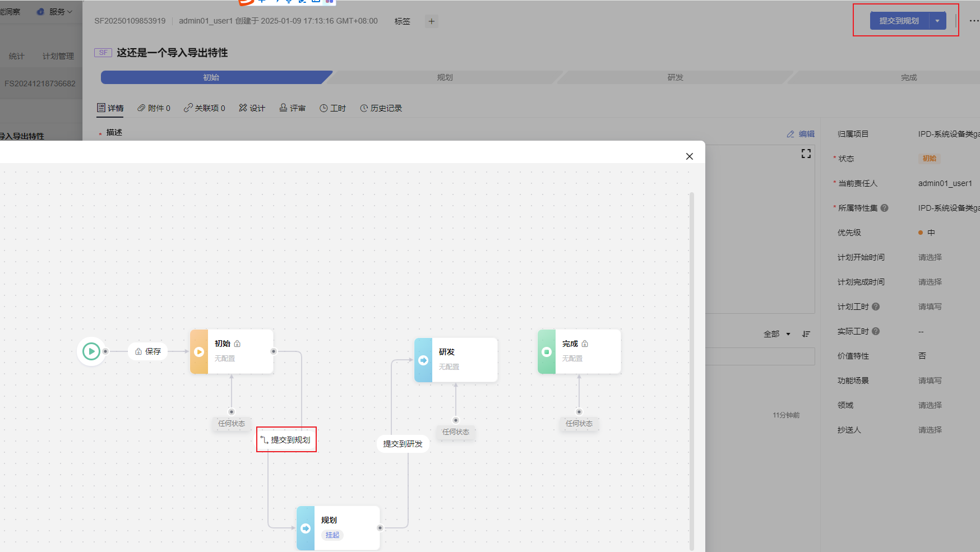
Task: Click the blue arrow icon of 规划 node
Action: (x=306, y=528)
